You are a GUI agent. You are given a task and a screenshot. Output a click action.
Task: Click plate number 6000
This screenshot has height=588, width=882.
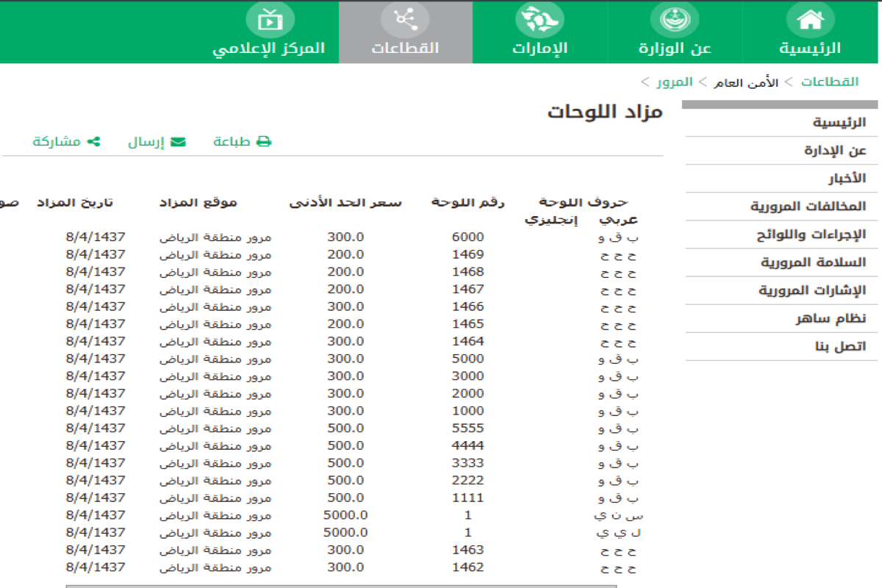click(x=468, y=237)
